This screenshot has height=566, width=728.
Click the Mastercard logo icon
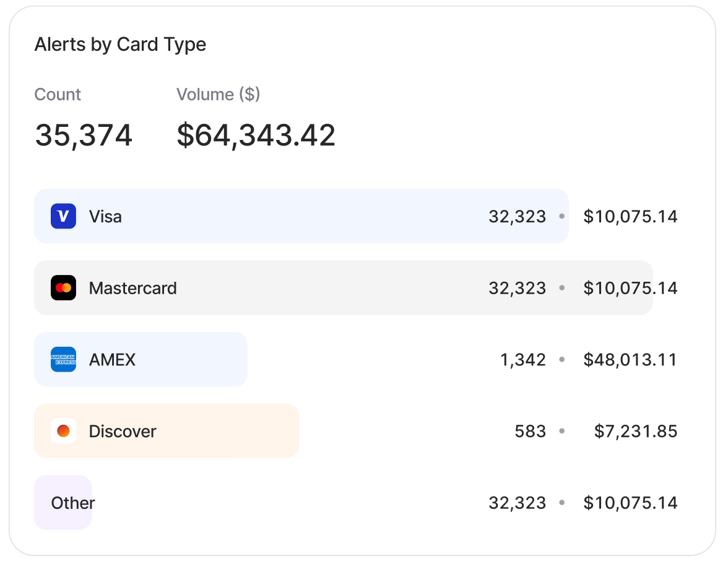point(63,288)
